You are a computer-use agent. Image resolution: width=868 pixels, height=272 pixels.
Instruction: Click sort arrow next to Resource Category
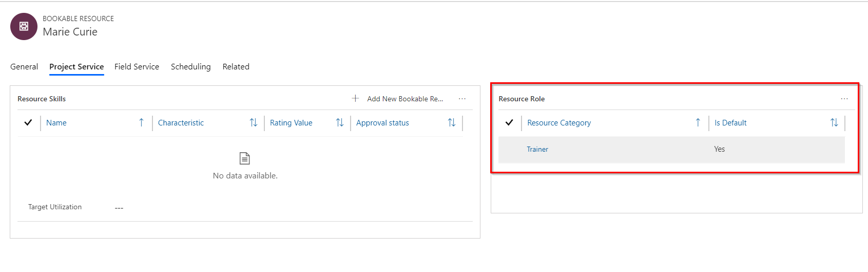(x=698, y=122)
